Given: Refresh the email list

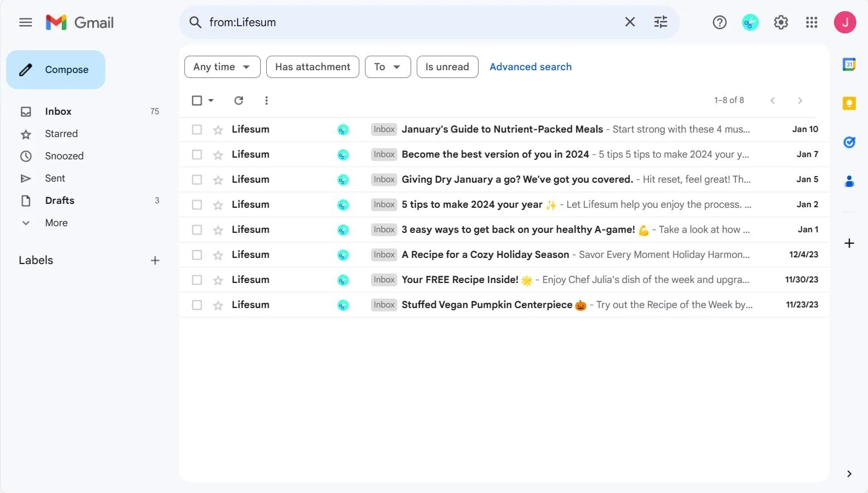Looking at the screenshot, I should pos(238,100).
